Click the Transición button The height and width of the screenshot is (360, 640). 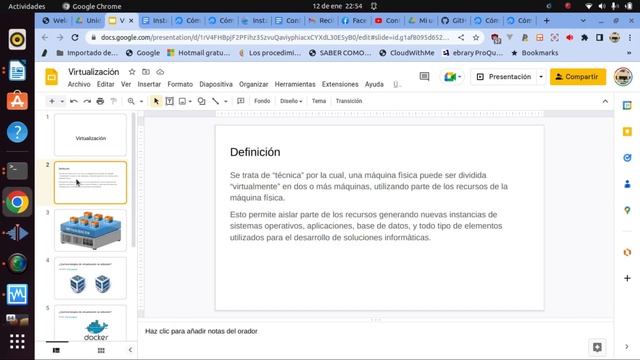pyautogui.click(x=349, y=101)
